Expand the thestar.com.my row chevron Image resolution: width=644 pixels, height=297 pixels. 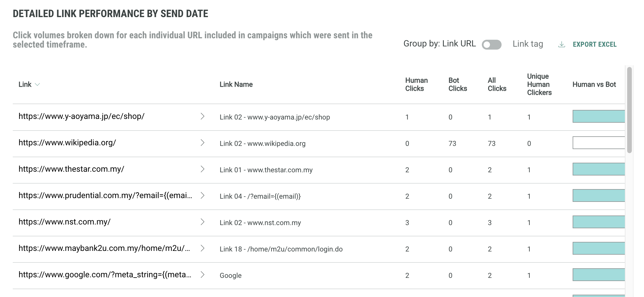202,169
